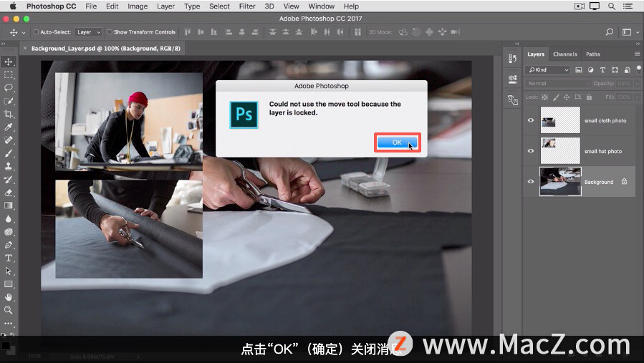This screenshot has height=363, width=644.
Task: Enable Show Transform Controls checkbox
Action: [110, 32]
